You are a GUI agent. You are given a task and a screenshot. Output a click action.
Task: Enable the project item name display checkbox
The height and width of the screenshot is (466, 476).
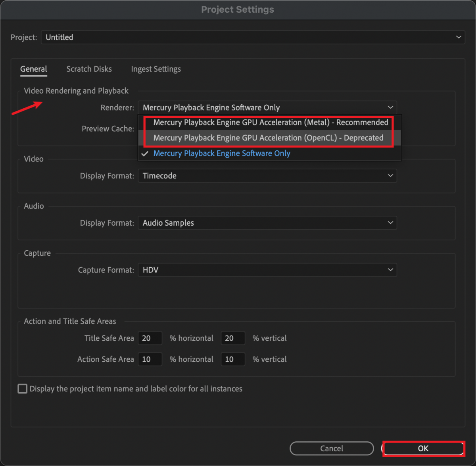[22, 389]
